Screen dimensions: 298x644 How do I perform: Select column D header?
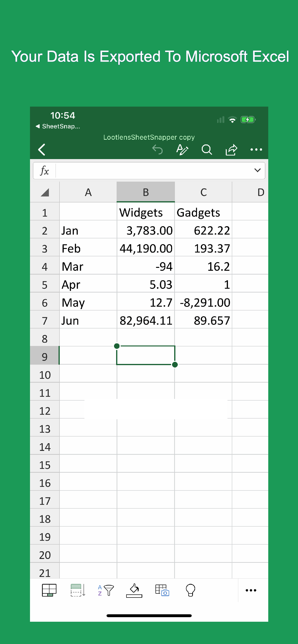[250, 192]
